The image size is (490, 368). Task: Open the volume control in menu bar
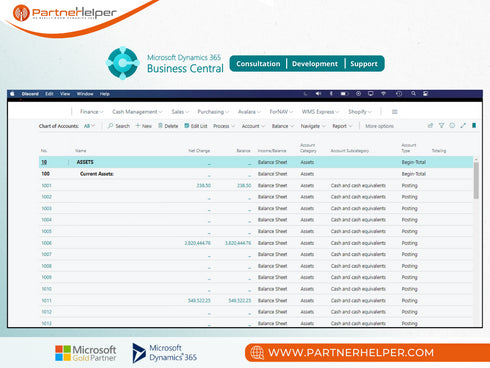click(x=318, y=94)
